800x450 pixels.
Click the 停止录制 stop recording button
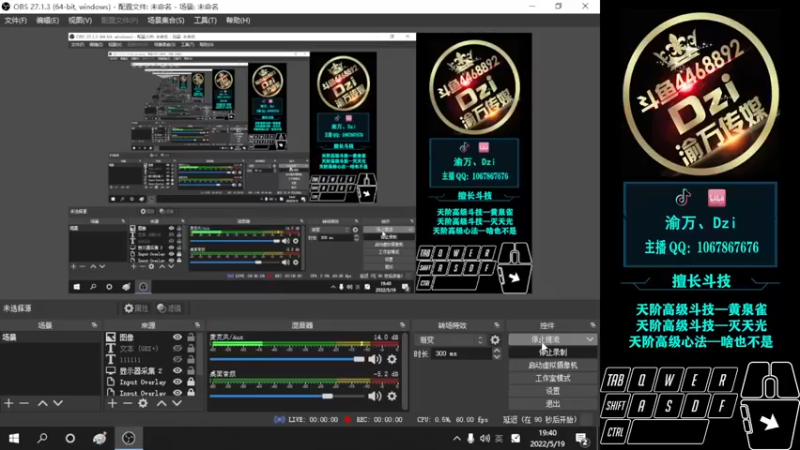(x=553, y=352)
